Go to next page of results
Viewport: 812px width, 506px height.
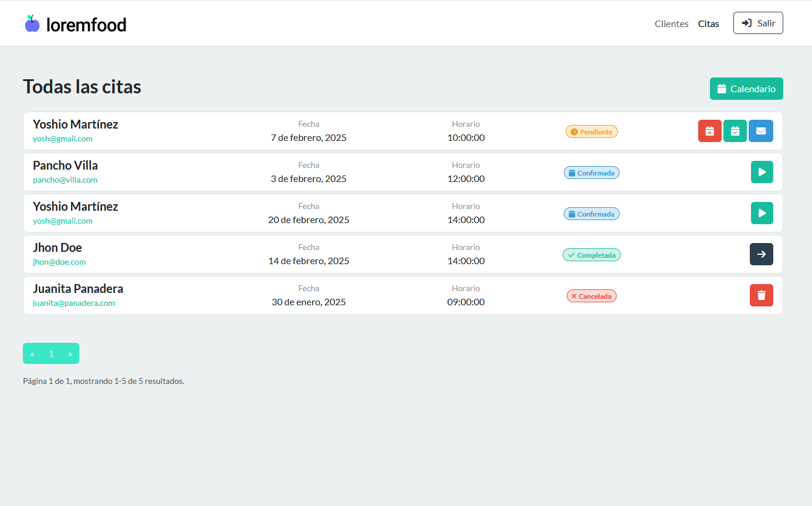(x=70, y=353)
